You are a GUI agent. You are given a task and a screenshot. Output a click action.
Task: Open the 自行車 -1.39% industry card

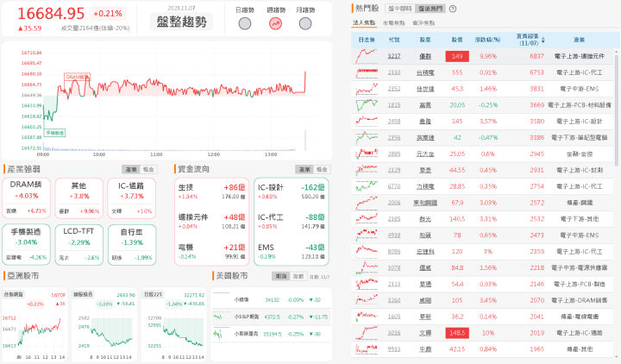(x=131, y=245)
